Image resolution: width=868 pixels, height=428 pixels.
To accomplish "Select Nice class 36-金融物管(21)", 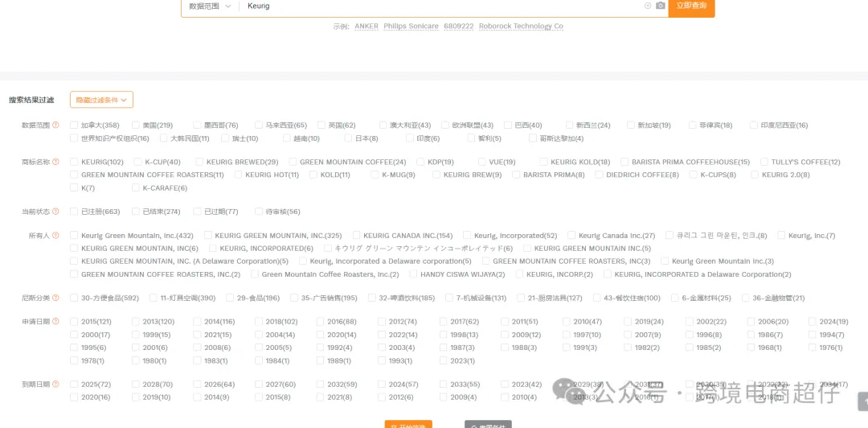I will pos(746,298).
